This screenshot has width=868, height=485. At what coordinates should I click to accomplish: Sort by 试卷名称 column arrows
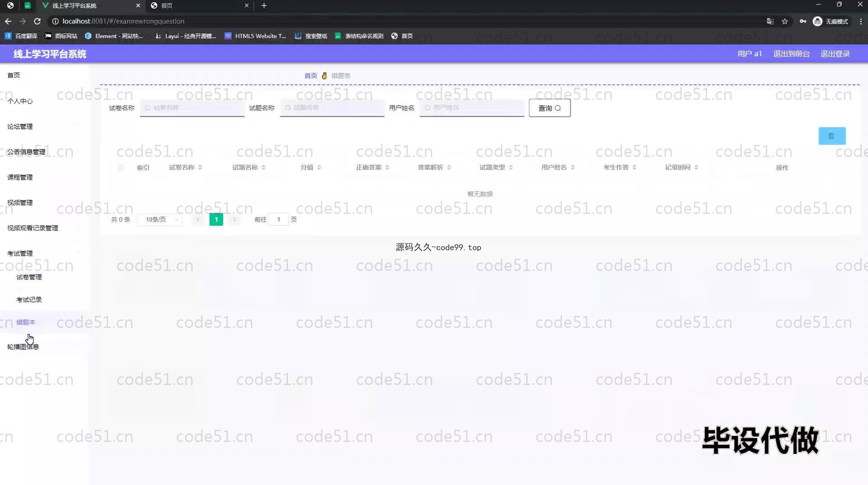click(x=200, y=167)
